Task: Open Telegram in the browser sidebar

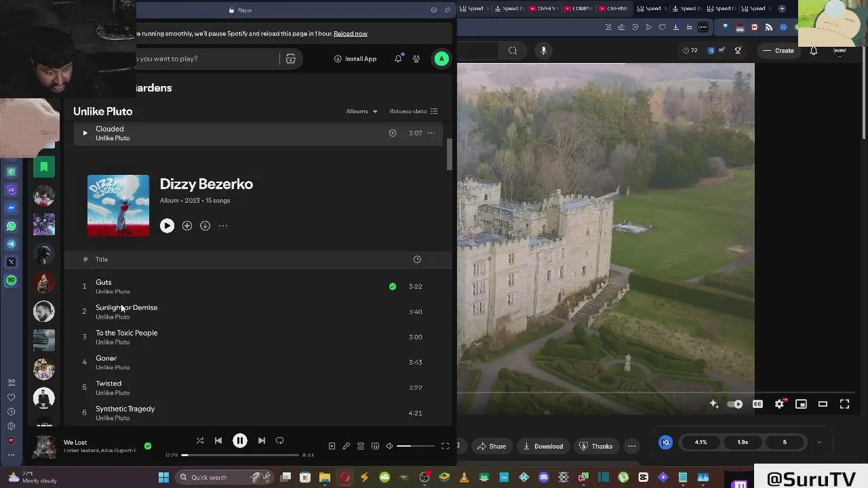Action: coord(11,244)
